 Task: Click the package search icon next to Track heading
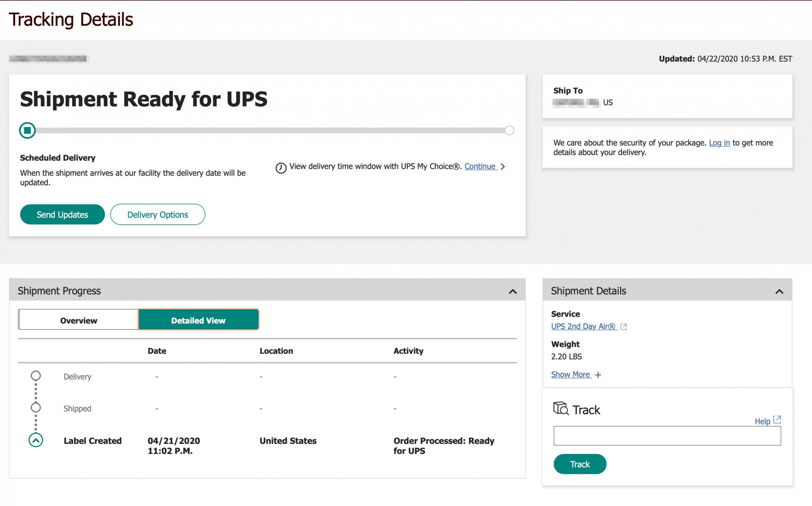pyautogui.click(x=561, y=408)
